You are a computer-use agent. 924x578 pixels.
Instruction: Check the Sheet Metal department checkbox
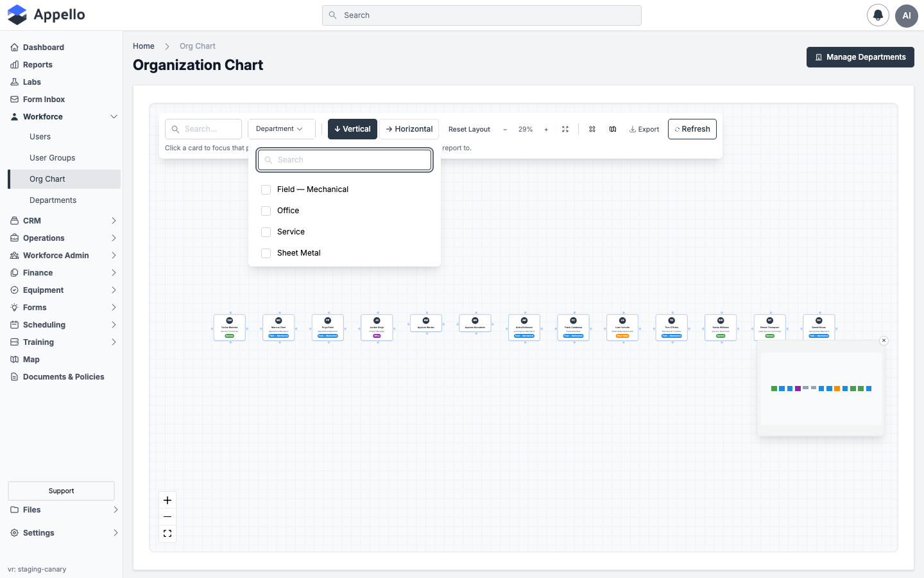pyautogui.click(x=266, y=253)
